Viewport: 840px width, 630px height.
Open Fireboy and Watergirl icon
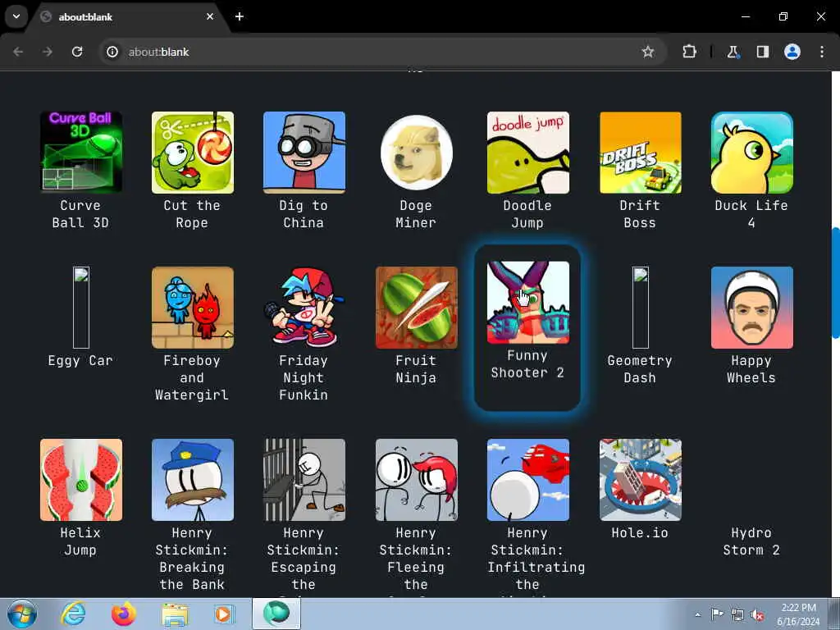(192, 308)
